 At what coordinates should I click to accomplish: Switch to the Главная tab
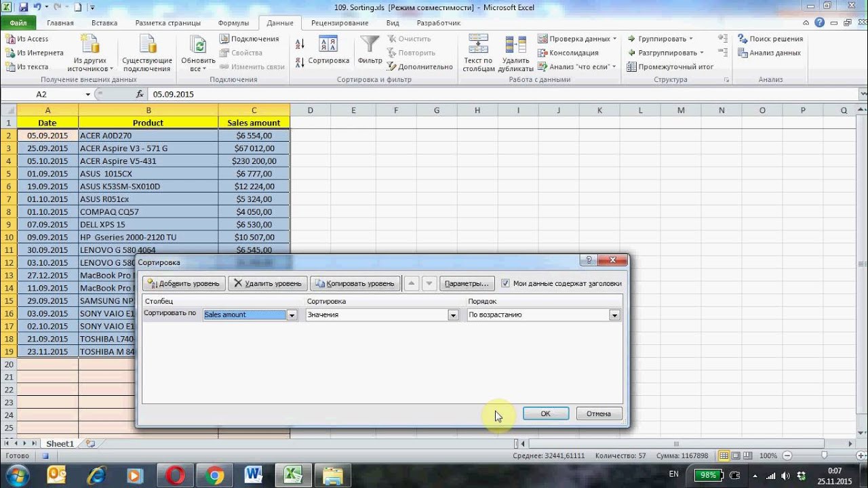click(x=60, y=22)
